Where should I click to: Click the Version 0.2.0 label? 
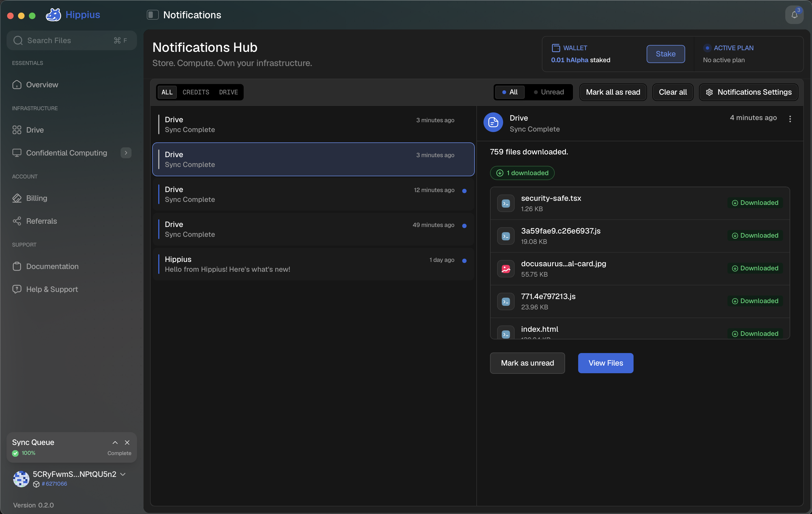tap(33, 505)
